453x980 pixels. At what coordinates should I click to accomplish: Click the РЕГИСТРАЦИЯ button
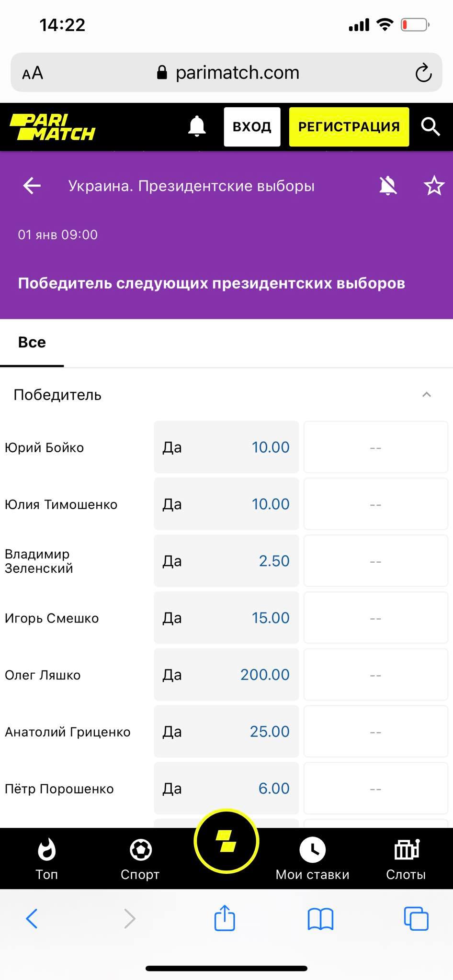349,127
